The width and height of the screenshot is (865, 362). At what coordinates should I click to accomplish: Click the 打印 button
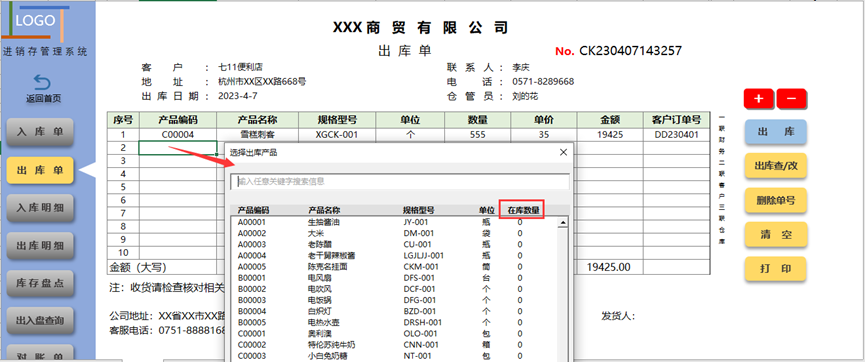tap(776, 269)
